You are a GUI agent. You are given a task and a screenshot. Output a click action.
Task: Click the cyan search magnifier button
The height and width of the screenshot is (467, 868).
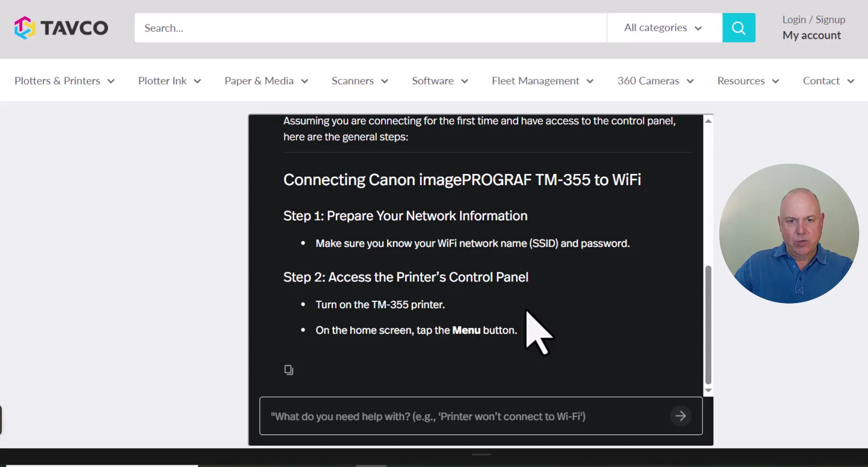[738, 28]
